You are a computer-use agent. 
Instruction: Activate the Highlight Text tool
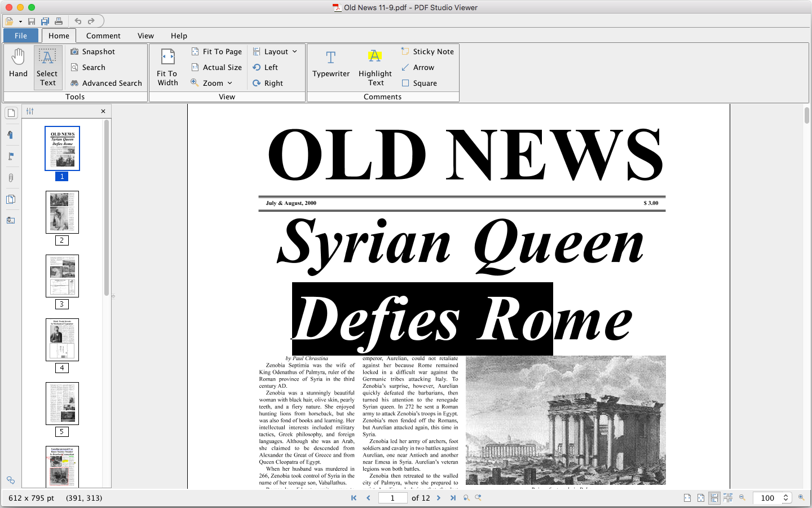375,67
